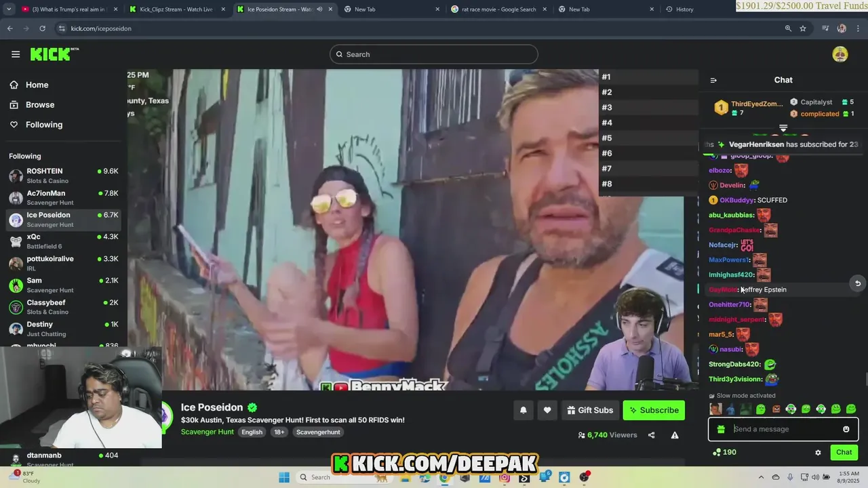Open the tab search dropdown arrow

[9, 9]
